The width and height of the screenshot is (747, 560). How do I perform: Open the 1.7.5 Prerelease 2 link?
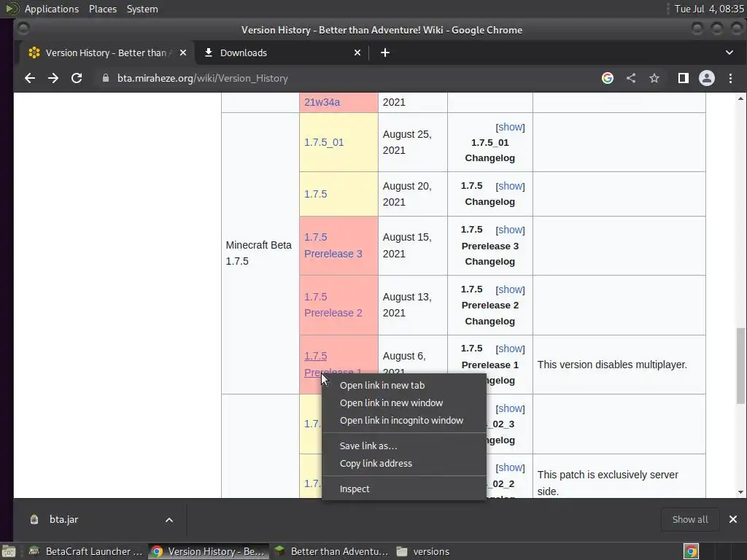coord(333,305)
